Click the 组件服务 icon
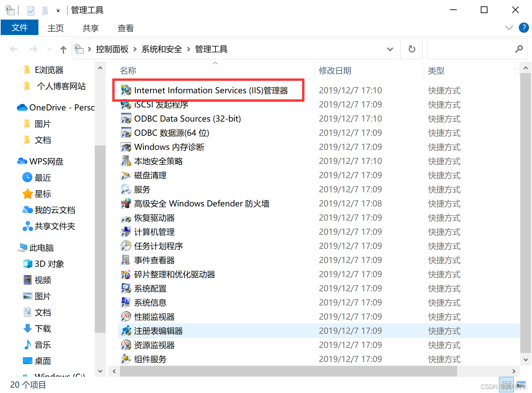 (x=126, y=359)
